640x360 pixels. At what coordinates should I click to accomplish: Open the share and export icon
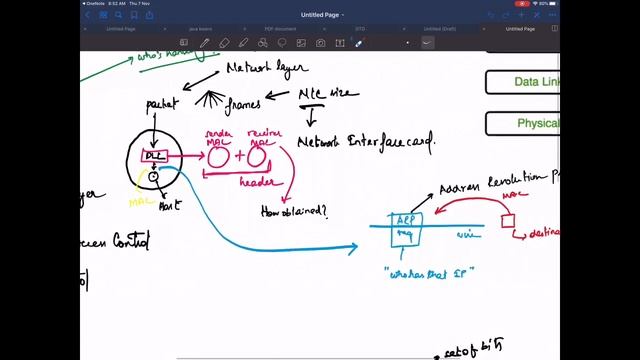pos(150,15)
